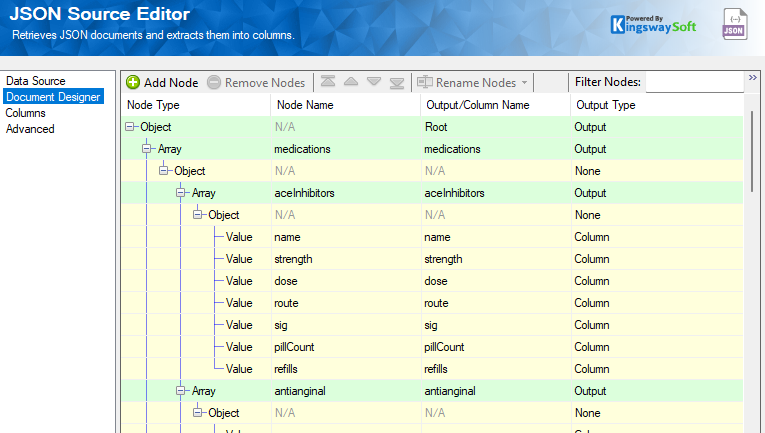Click the JSON file icon in header
The width and height of the screenshot is (765, 433).
735,24
